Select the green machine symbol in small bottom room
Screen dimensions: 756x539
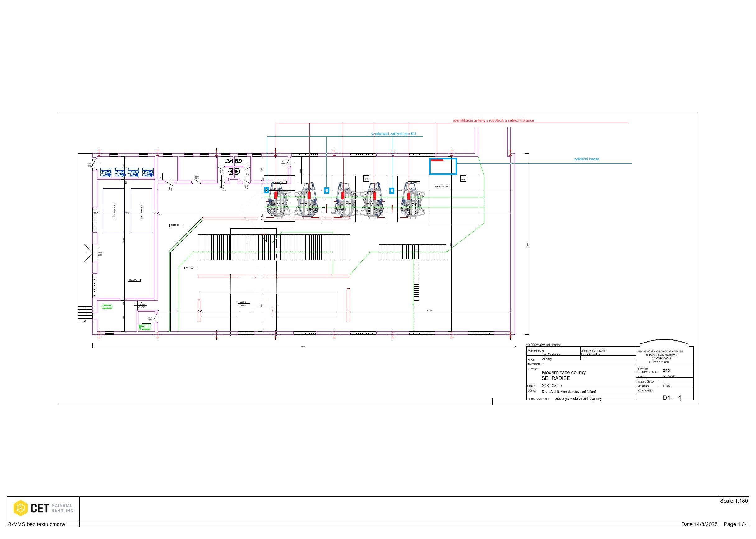(145, 327)
